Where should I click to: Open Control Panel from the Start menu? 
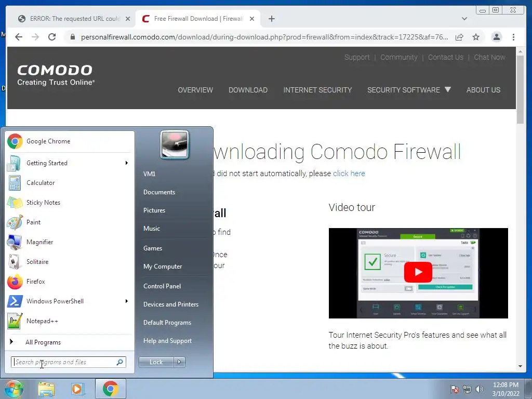tap(162, 286)
